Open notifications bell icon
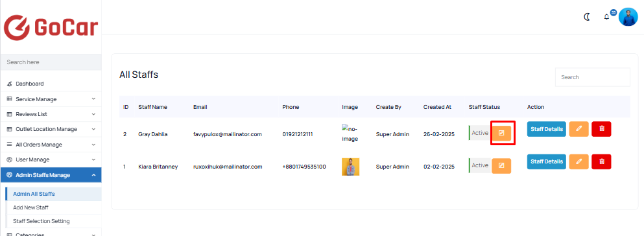644x236 pixels. (606, 18)
